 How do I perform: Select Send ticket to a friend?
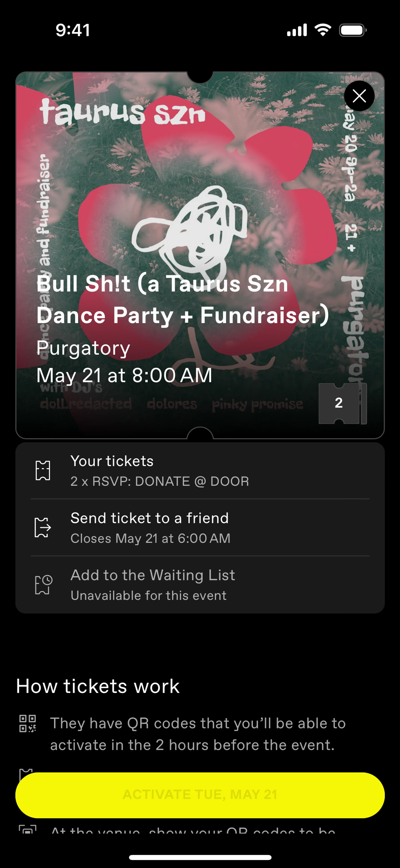200,528
